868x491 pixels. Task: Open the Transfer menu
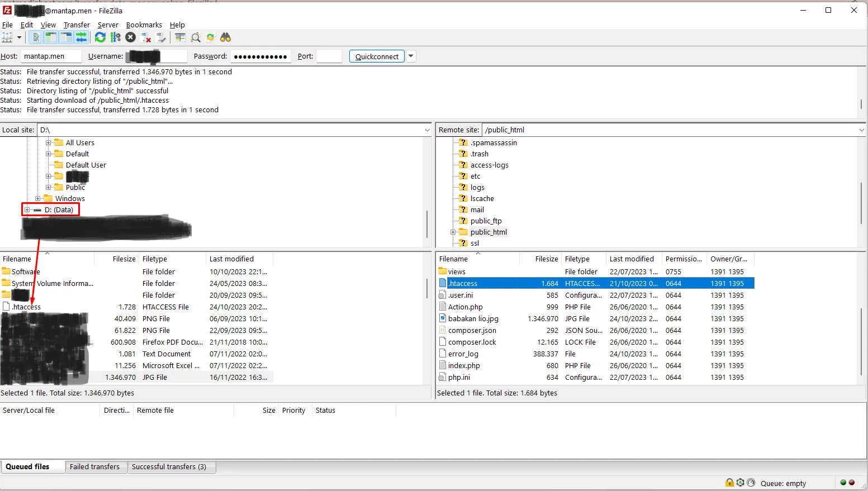[x=77, y=25]
